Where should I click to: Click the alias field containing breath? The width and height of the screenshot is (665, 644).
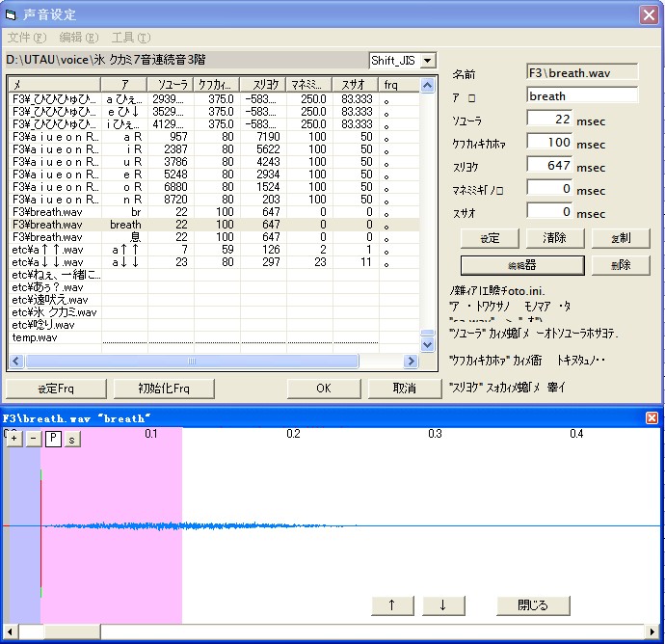click(582, 95)
